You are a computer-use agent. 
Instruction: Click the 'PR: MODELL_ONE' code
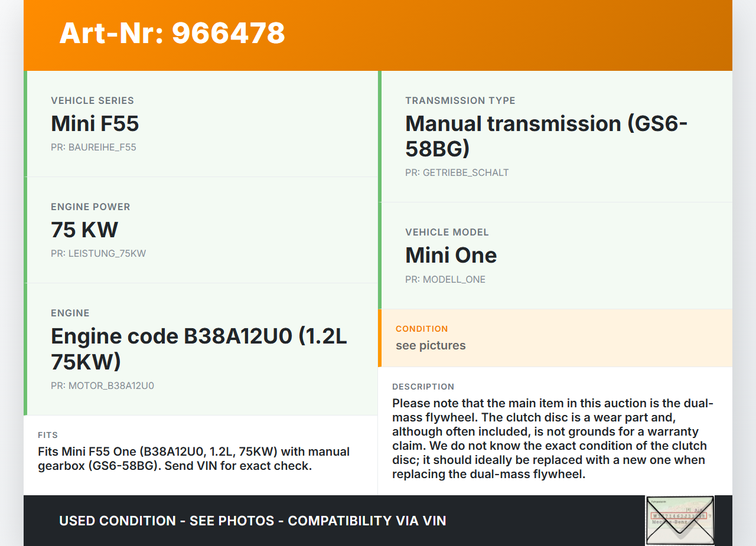(x=445, y=279)
